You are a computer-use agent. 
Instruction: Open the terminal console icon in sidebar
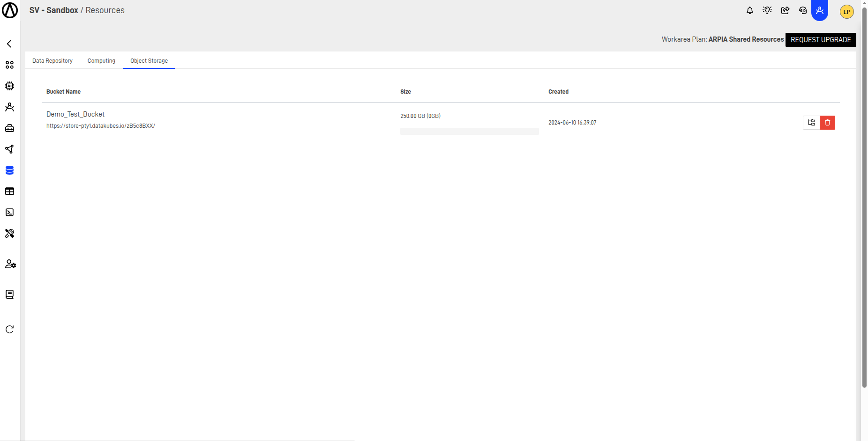coord(9,212)
